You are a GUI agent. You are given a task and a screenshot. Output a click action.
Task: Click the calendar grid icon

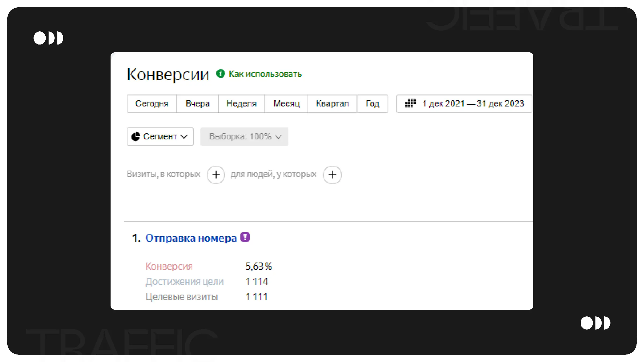click(410, 103)
